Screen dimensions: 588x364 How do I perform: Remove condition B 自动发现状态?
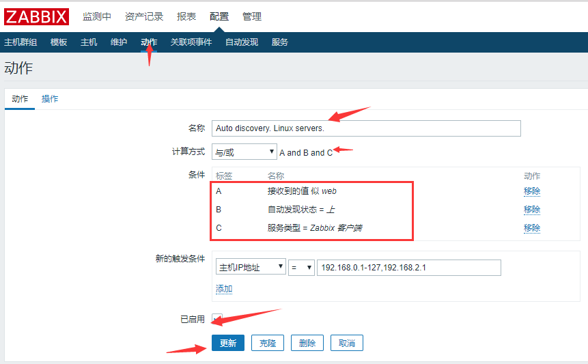coord(532,210)
